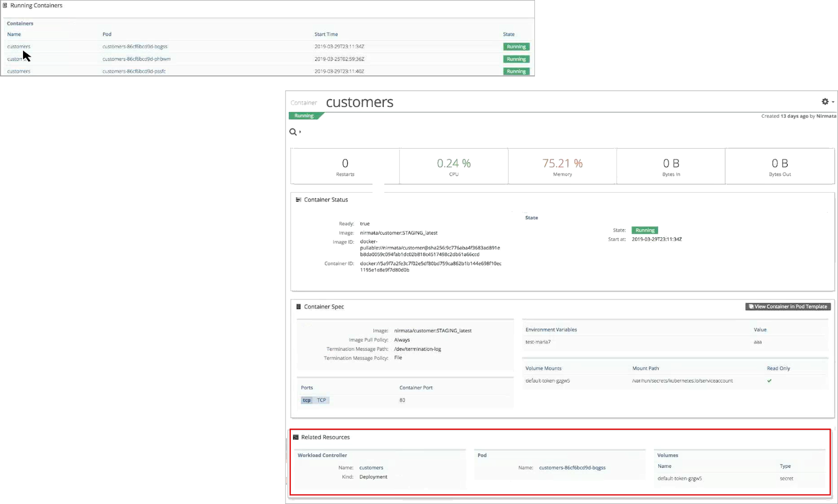Click the Running status ribbon under the customers title

click(x=305, y=116)
